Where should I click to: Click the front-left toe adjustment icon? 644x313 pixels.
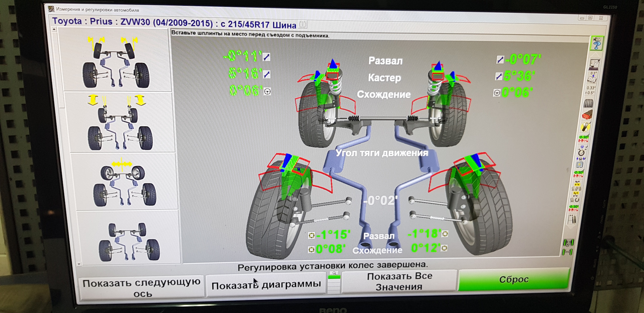(x=267, y=91)
